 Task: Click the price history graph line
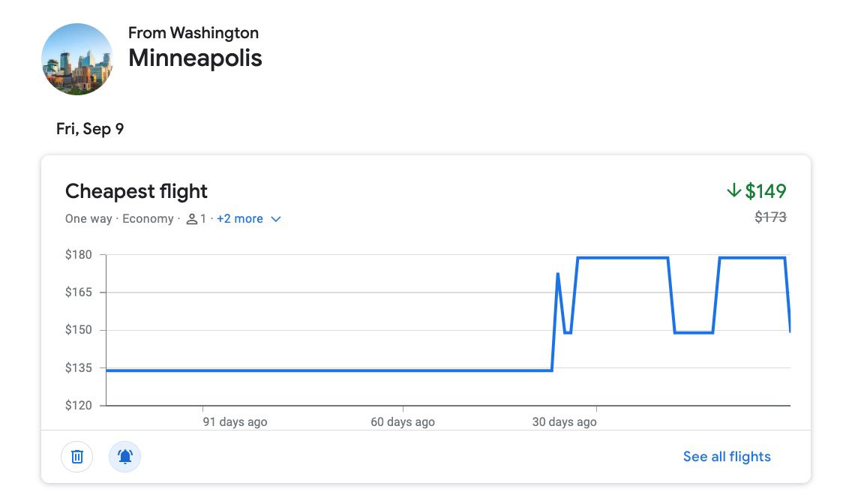click(x=300, y=369)
